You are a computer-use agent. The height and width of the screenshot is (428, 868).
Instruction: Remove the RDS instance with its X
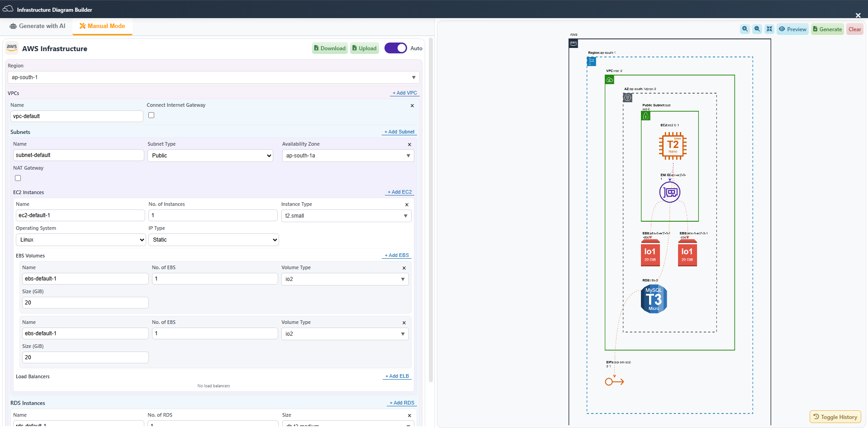click(x=409, y=416)
